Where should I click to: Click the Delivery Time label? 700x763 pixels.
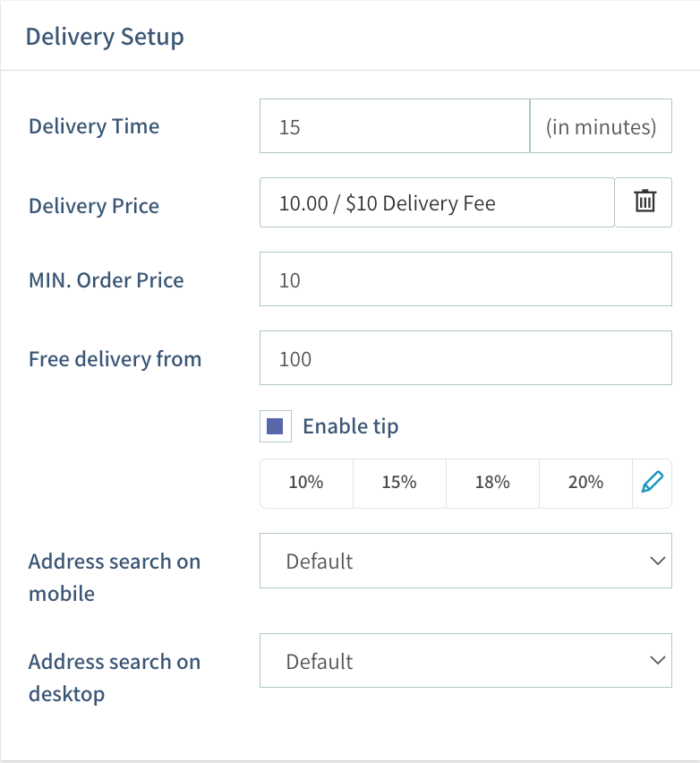pyautogui.click(x=94, y=126)
